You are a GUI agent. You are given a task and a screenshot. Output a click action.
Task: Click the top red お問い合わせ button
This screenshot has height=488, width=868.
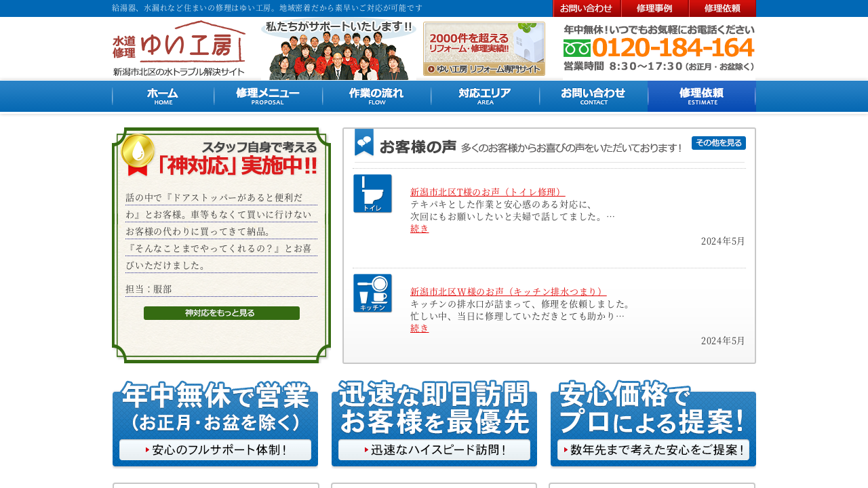click(x=587, y=8)
